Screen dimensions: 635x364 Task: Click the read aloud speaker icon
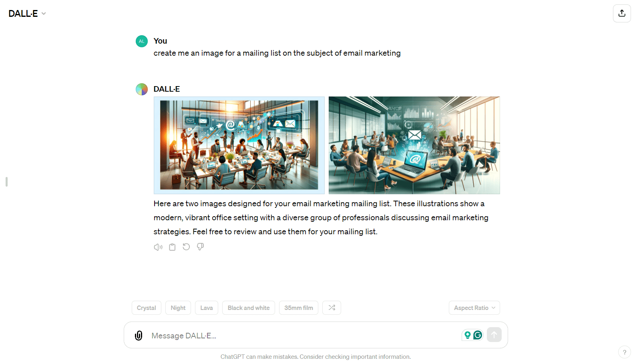click(158, 247)
